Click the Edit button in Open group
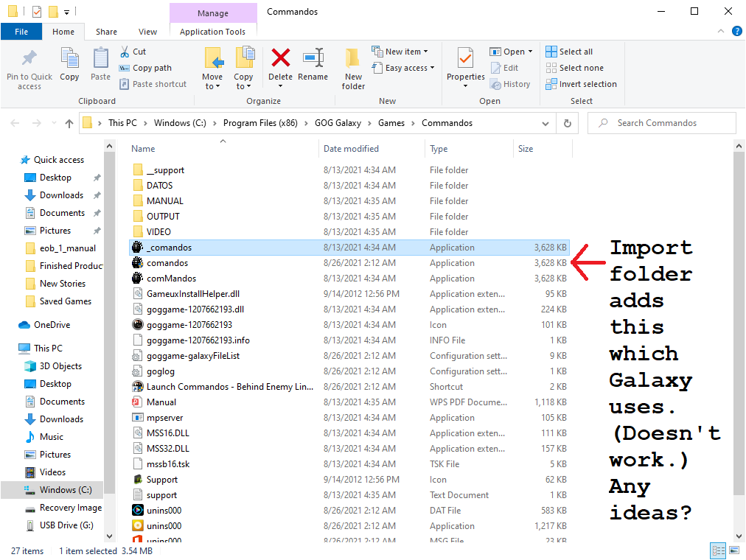Viewport: 746px width, 560px height. point(504,68)
